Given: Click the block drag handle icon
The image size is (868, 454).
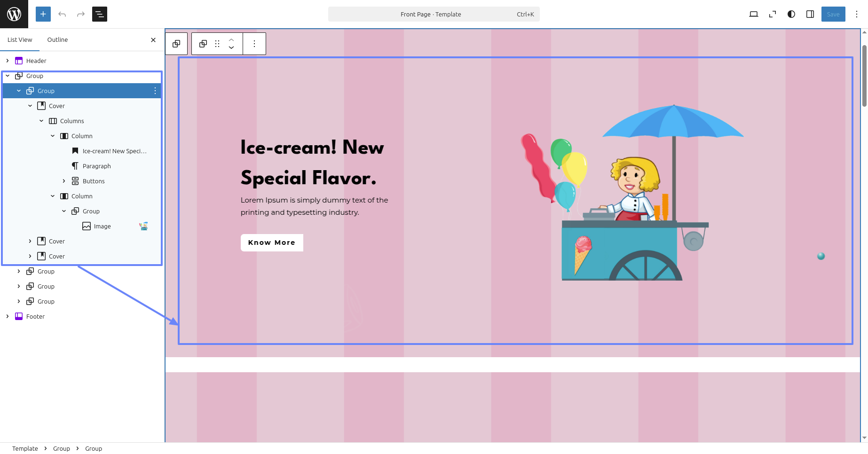Looking at the screenshot, I should 217,44.
